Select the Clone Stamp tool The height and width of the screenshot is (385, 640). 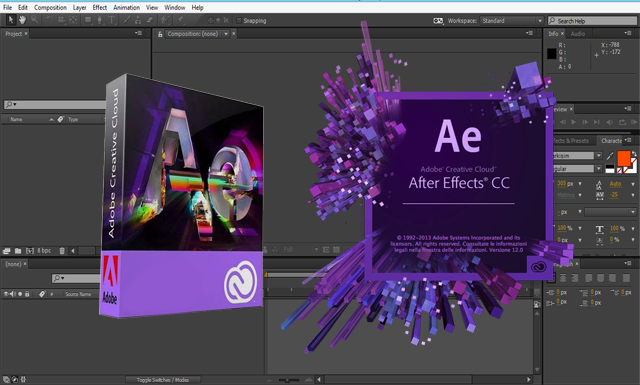138,20
